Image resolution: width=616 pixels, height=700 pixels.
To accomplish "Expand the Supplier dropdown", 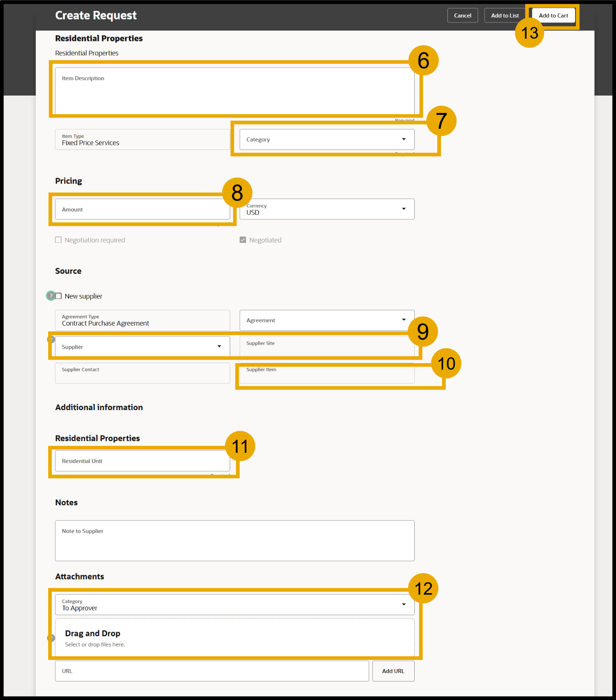I will click(x=142, y=347).
